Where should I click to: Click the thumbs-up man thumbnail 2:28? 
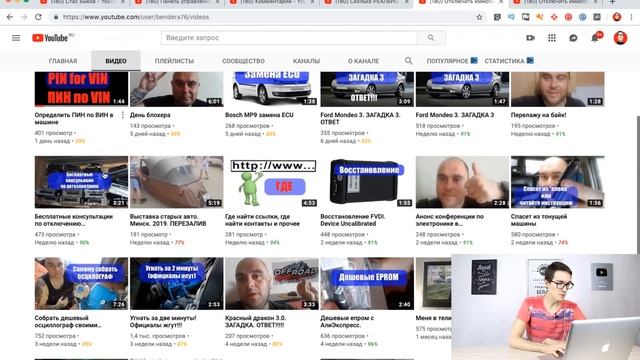click(x=462, y=182)
